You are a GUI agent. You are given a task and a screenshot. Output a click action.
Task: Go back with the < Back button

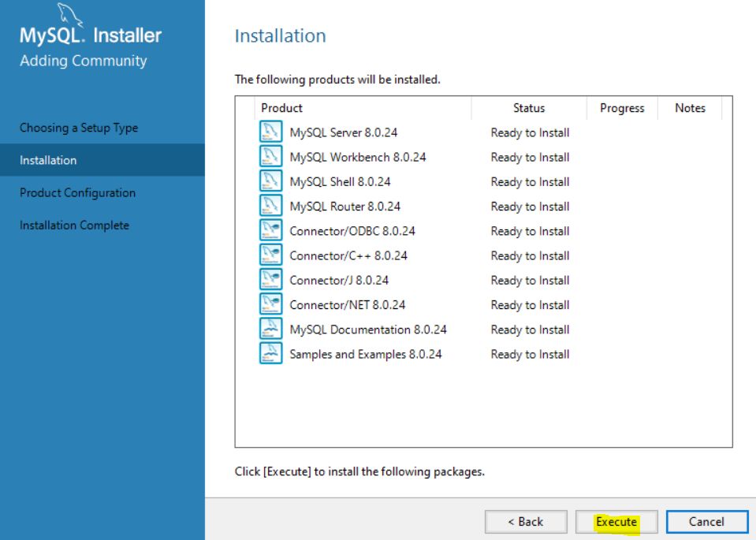tap(526, 522)
